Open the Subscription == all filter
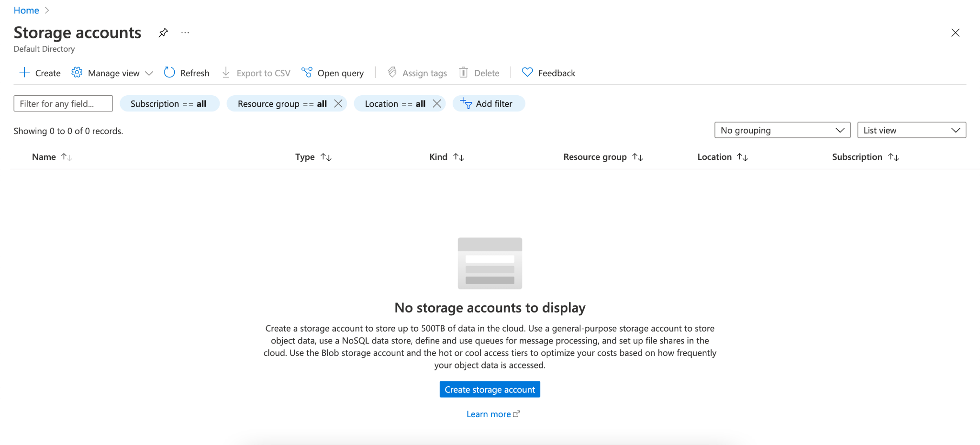The width and height of the screenshot is (980, 445). click(x=169, y=104)
